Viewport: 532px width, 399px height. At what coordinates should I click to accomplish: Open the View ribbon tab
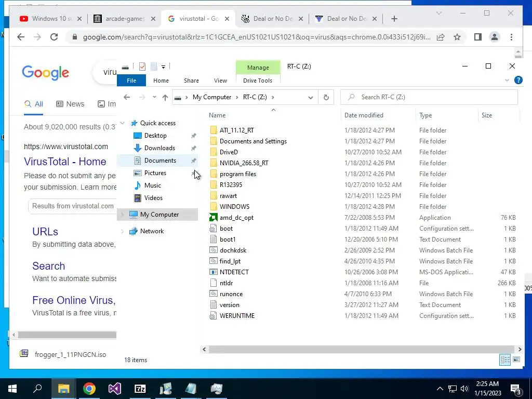[x=220, y=81]
